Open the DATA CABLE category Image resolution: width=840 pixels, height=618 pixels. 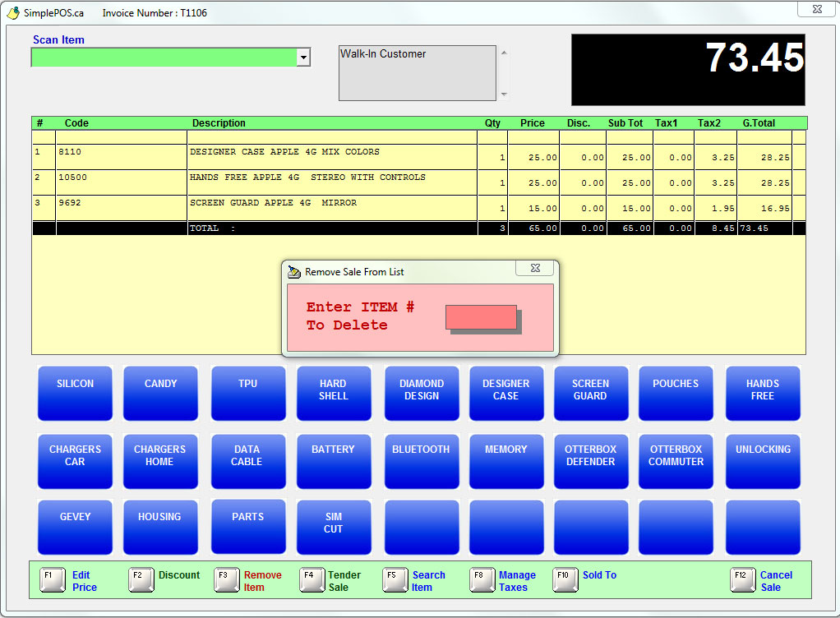(x=248, y=461)
